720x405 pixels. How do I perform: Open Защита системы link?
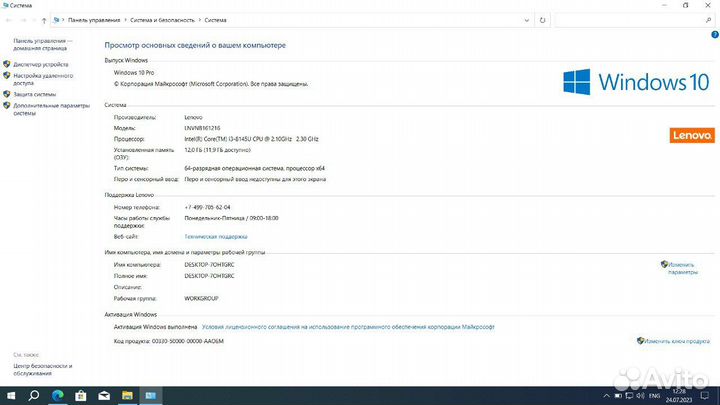click(34, 94)
